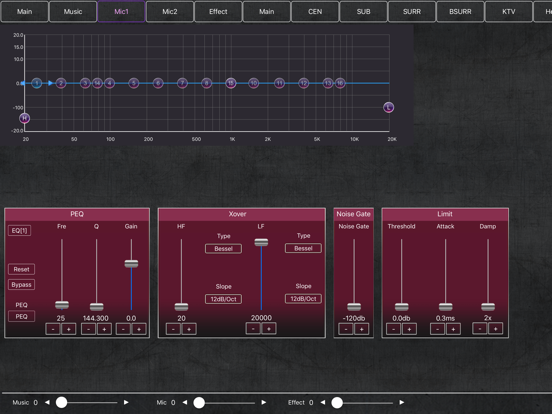Select EQ node 2 on the graph

pyautogui.click(x=61, y=83)
